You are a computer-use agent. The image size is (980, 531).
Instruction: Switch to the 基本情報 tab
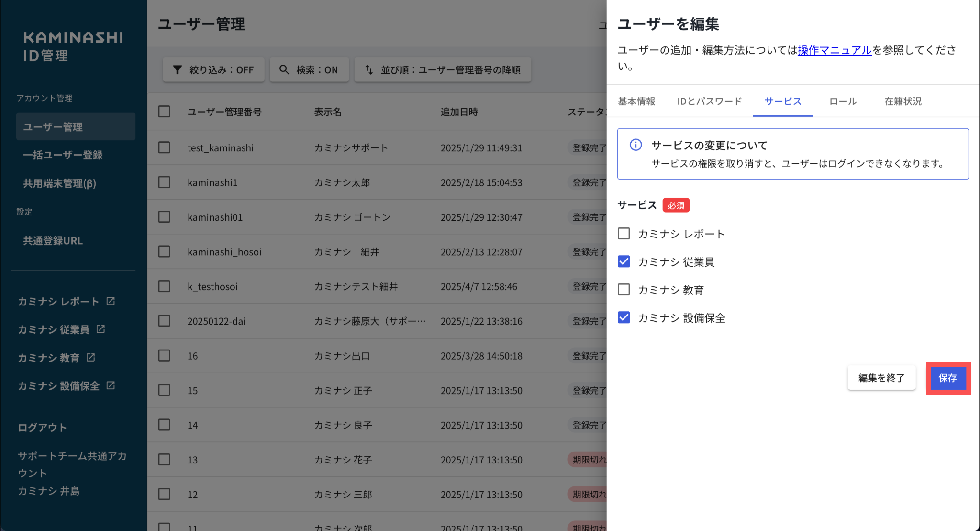(636, 101)
